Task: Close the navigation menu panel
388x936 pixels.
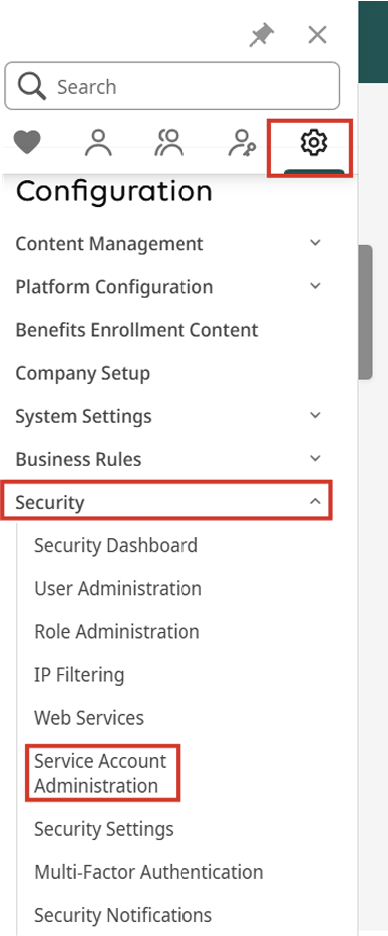Action: click(x=317, y=35)
